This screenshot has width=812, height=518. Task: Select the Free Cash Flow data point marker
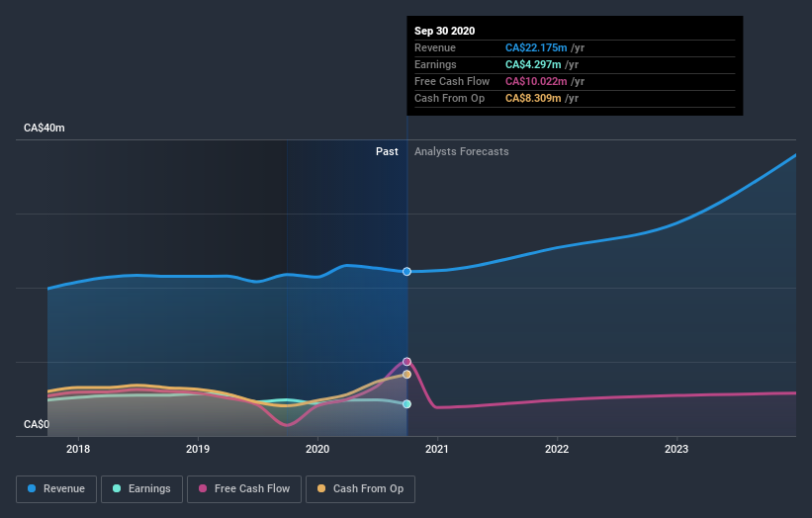pyautogui.click(x=407, y=362)
